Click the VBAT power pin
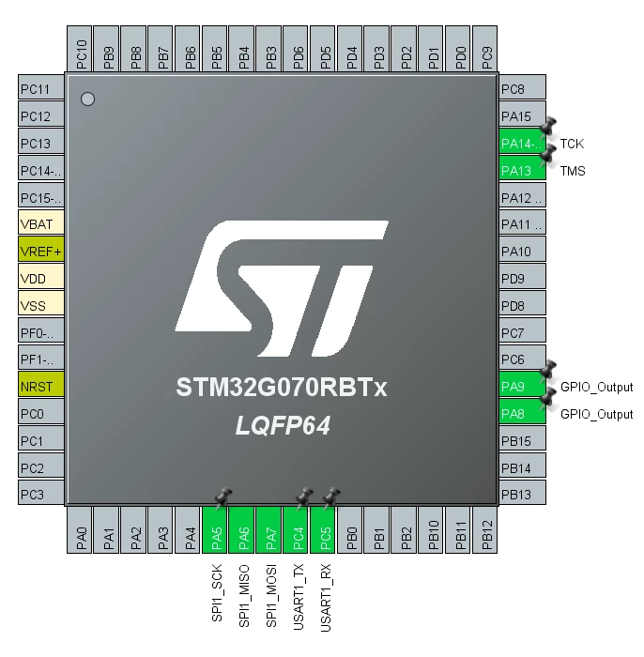Viewport: 644px width, 657px height. point(41,224)
